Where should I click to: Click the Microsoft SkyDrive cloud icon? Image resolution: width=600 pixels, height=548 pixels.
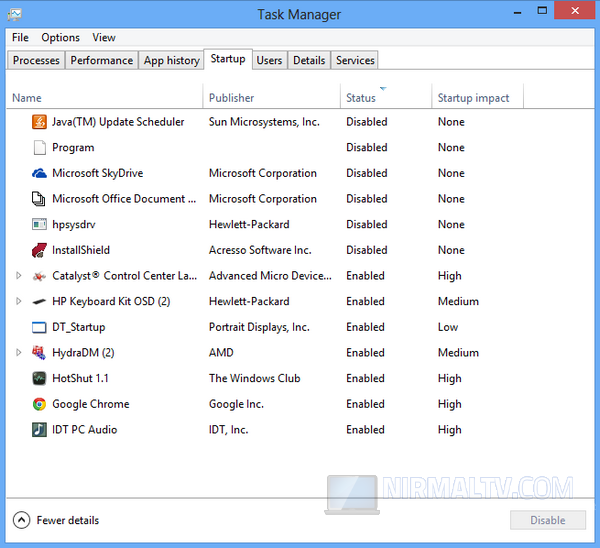point(39,173)
